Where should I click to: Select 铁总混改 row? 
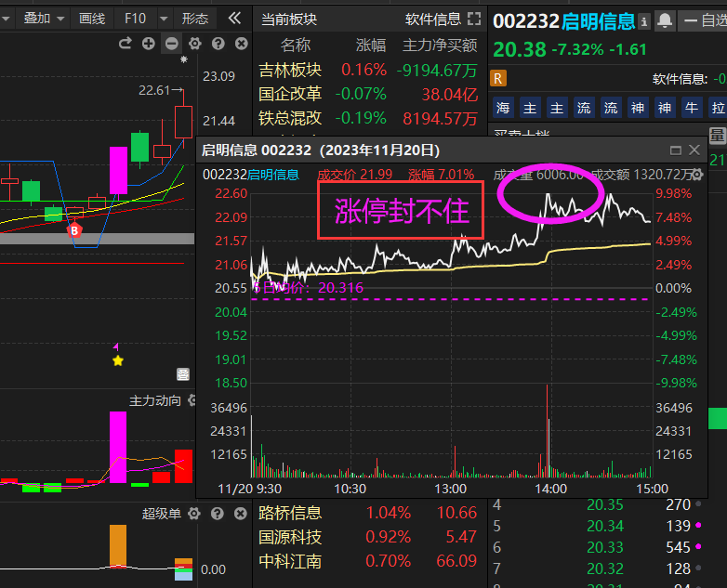pos(368,118)
